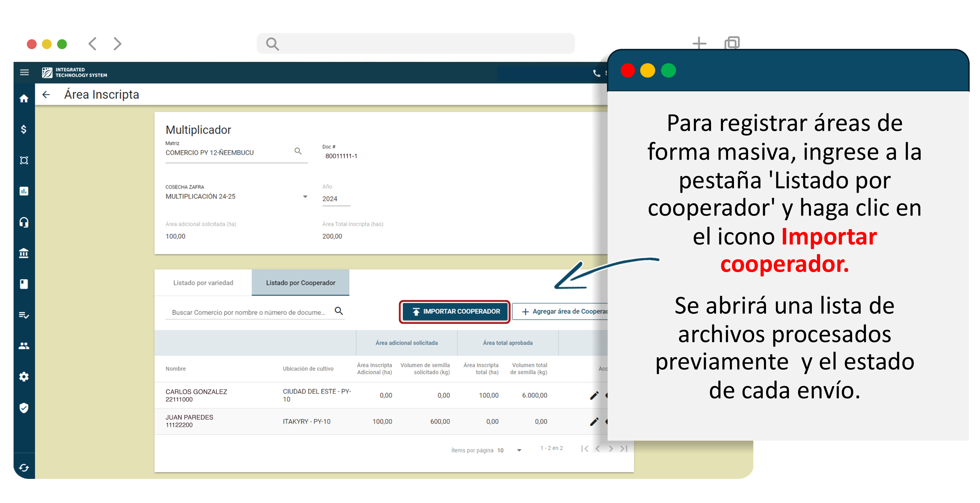980x503 pixels.
Task: Open the dollar sign finance icon
Action: pos(24,129)
